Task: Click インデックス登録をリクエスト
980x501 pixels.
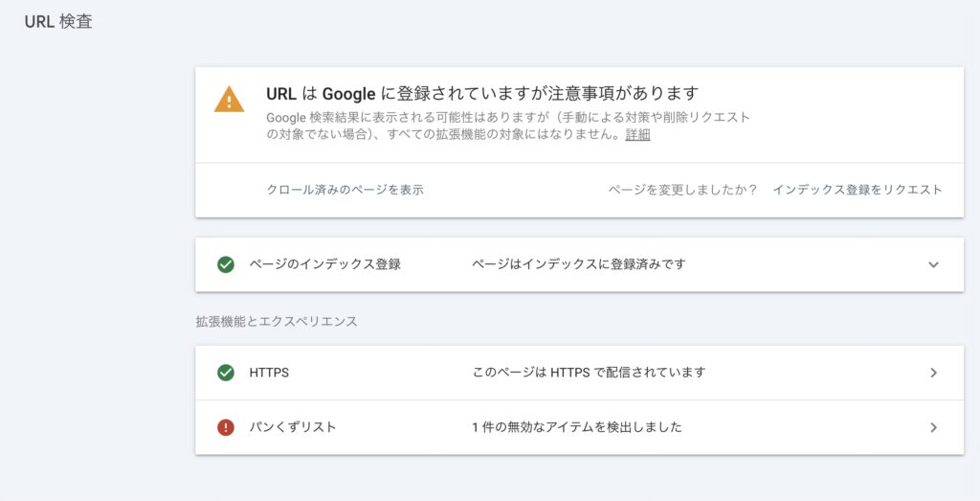Action: click(857, 190)
